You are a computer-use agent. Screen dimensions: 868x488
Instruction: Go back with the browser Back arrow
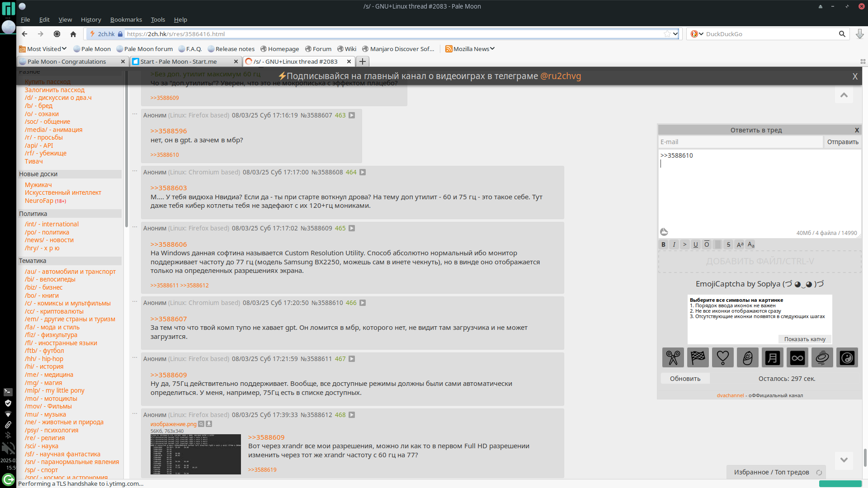25,34
